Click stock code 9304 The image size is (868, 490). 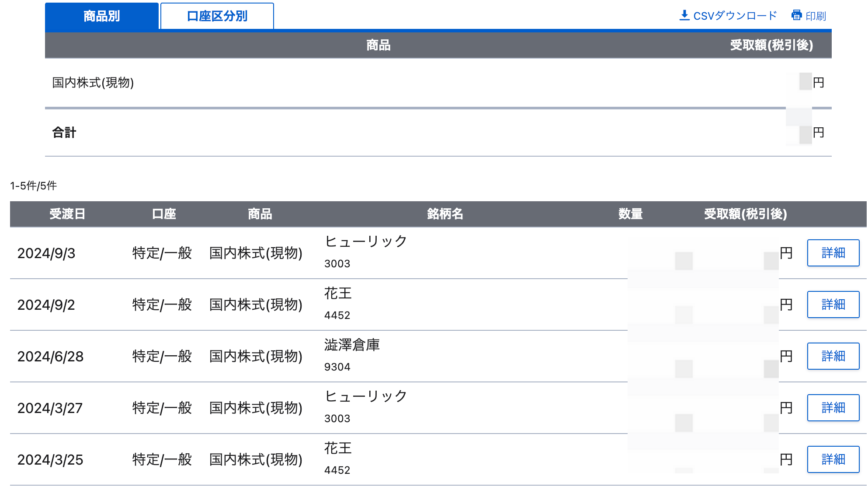click(337, 367)
